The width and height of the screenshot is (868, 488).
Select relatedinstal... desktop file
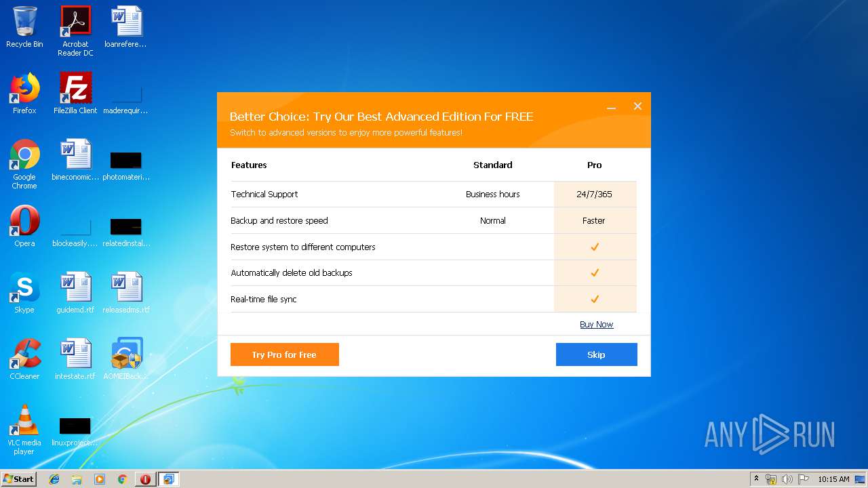coord(125,232)
